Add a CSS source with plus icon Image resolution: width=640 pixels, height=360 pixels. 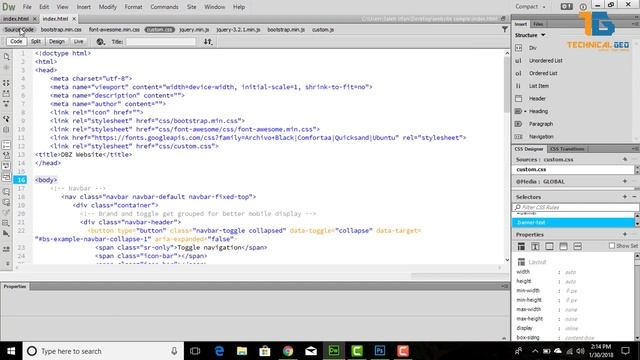click(x=625, y=159)
